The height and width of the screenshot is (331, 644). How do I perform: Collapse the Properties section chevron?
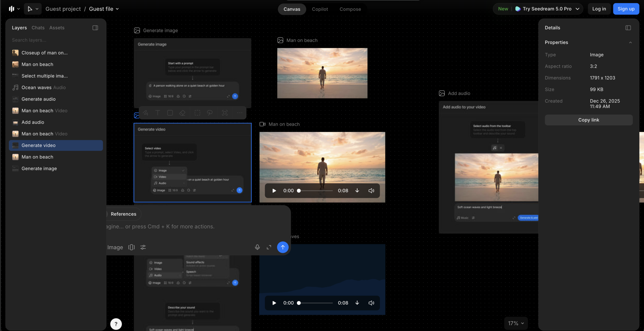630,42
